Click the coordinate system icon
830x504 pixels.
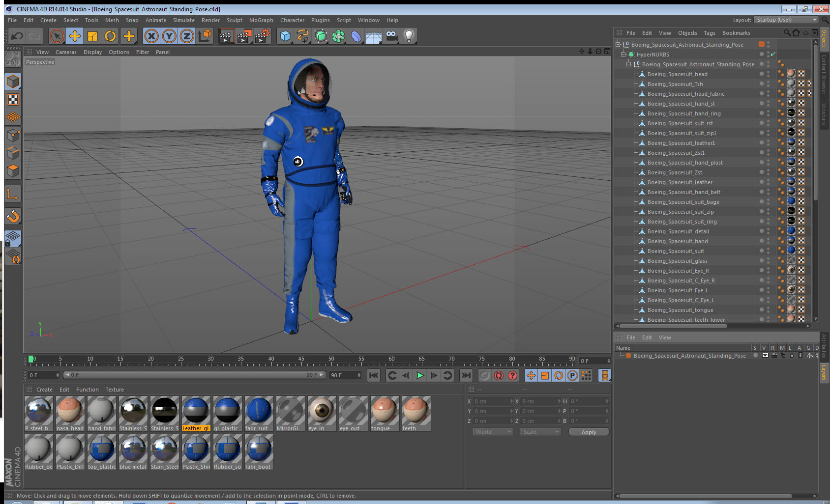click(205, 36)
